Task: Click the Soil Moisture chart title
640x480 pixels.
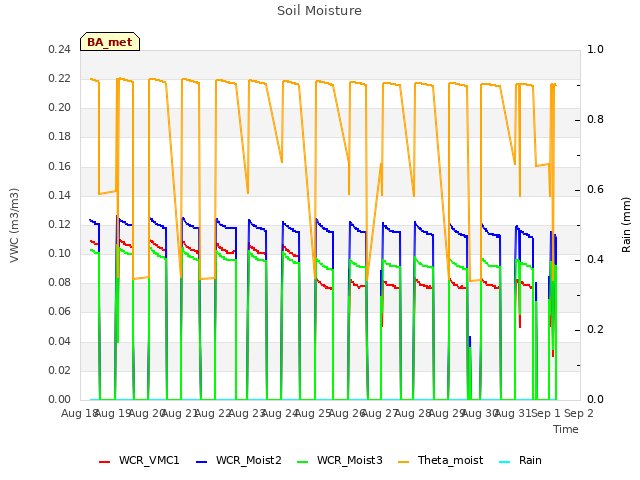Action: pos(319,11)
